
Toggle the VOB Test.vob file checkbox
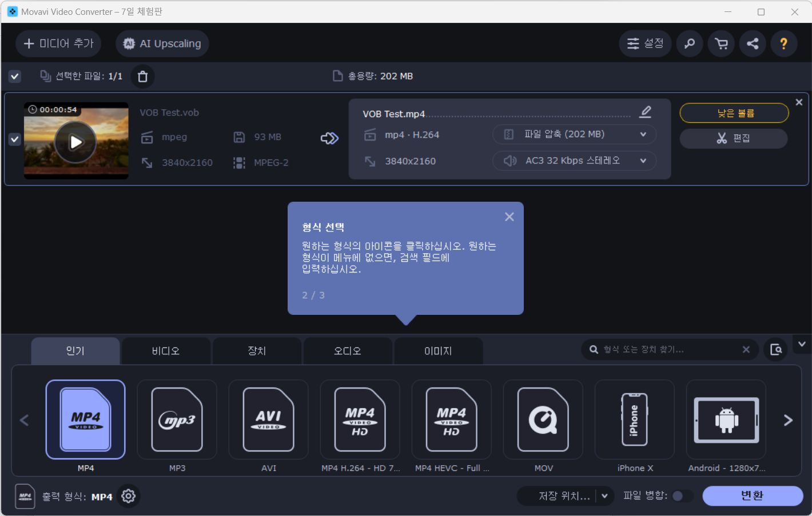(x=15, y=139)
